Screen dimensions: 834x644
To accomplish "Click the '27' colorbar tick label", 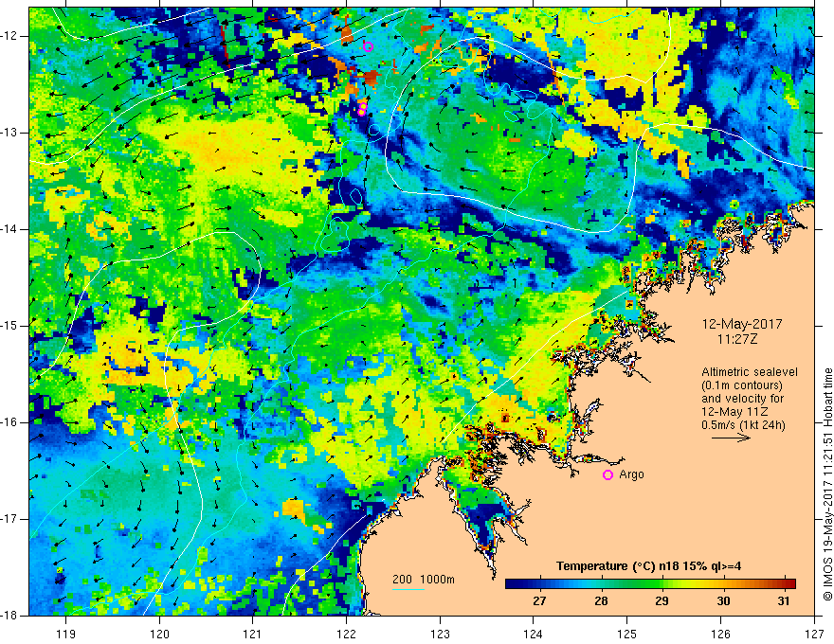I will pos(539,601).
